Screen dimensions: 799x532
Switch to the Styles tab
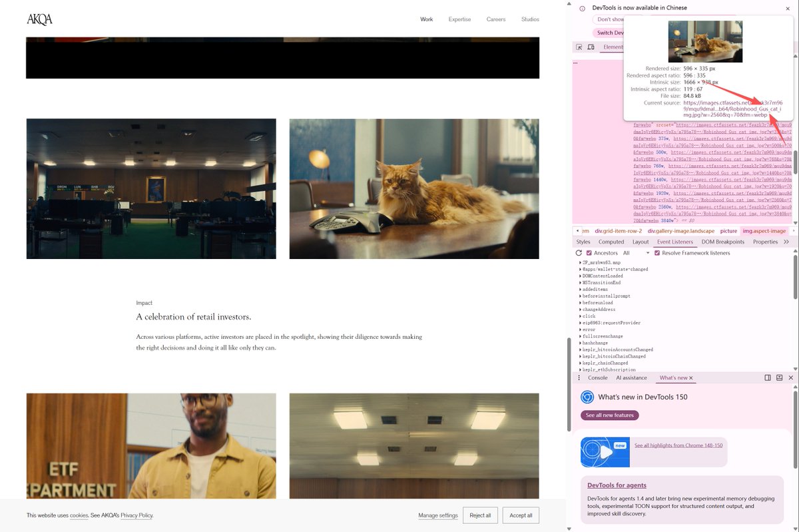coord(583,242)
